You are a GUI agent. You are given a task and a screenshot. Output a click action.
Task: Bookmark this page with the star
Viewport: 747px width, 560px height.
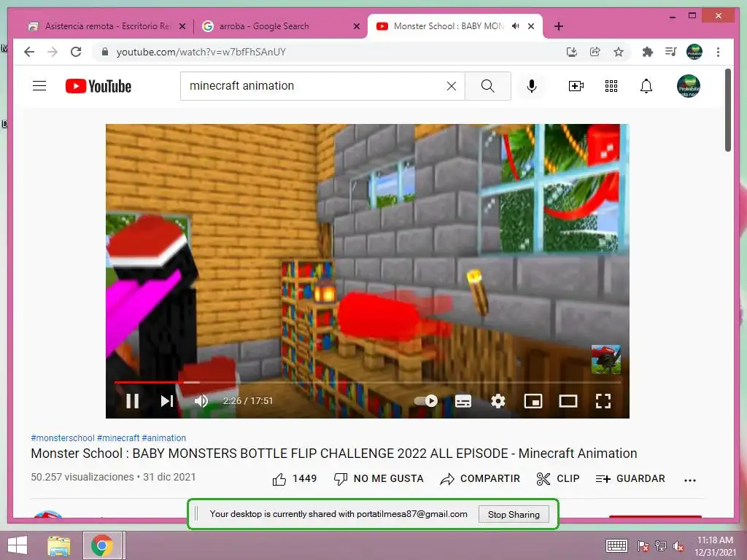pos(619,52)
